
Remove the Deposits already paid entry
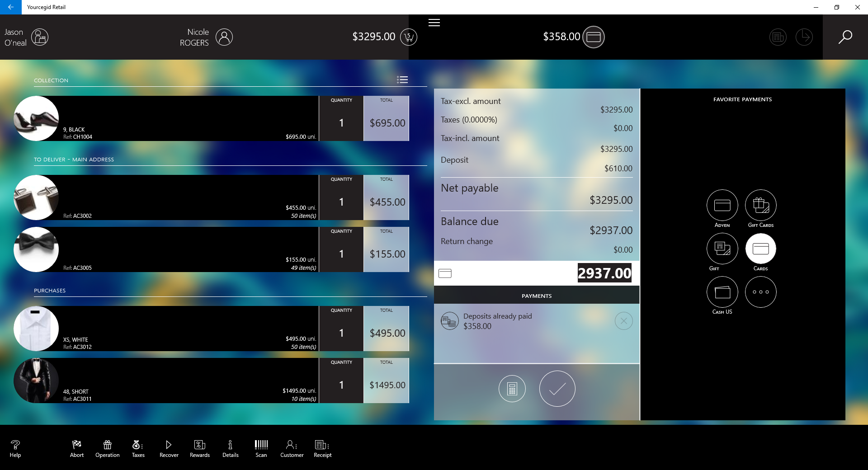coord(623,321)
